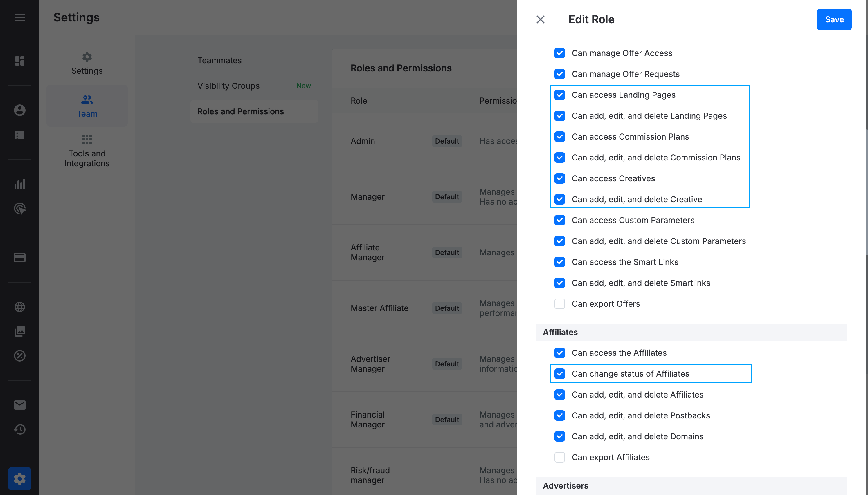Image resolution: width=868 pixels, height=495 pixels.
Task: Select Roles and Permissions menu item
Action: pyautogui.click(x=254, y=111)
